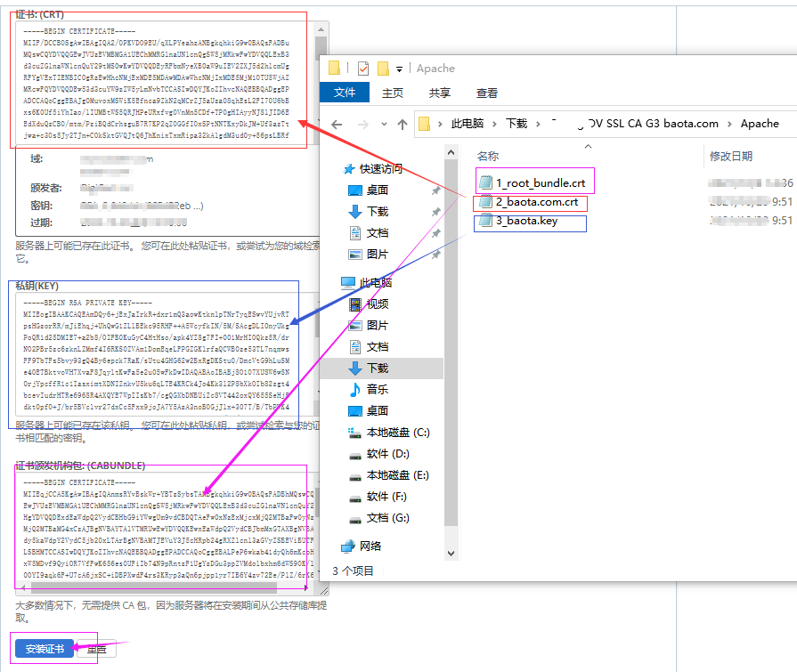Select file 3_baota.key

tap(519, 221)
